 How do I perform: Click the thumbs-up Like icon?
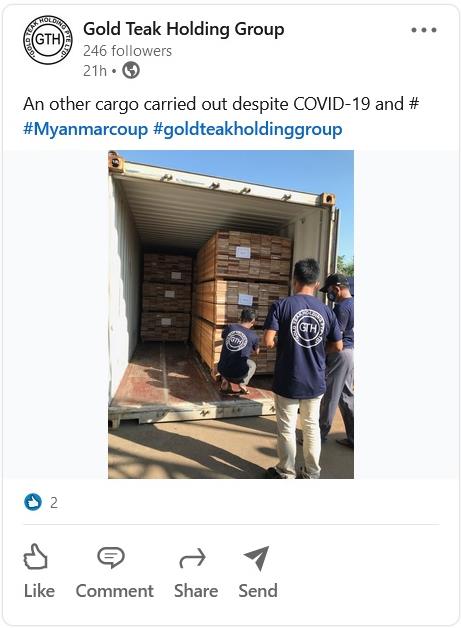point(36,556)
